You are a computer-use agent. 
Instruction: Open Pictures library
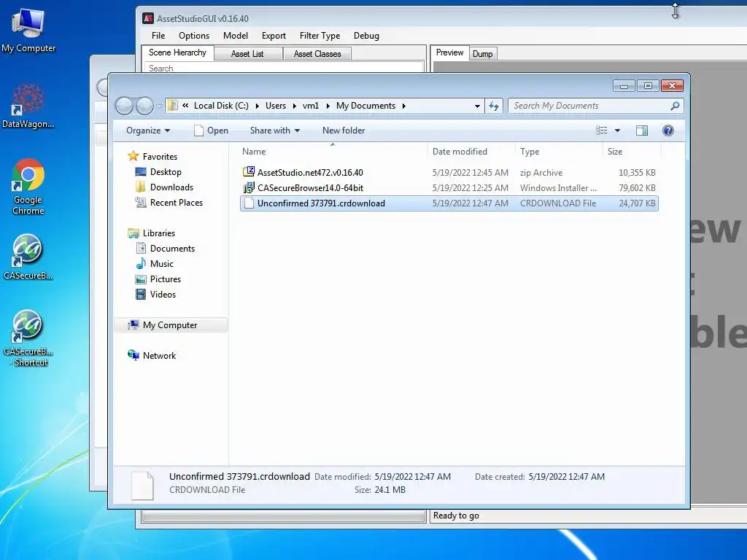click(x=166, y=279)
